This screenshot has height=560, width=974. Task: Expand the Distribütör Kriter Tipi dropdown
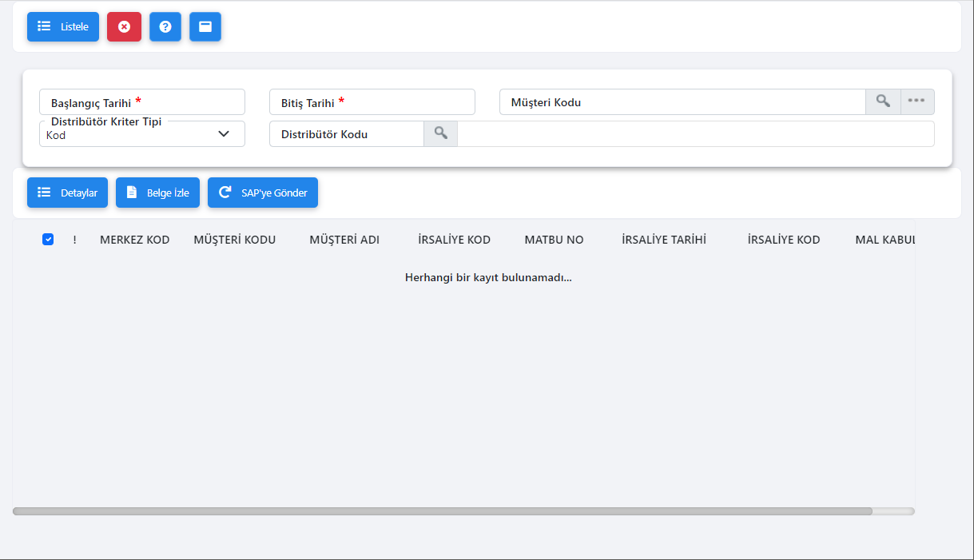[x=223, y=134]
